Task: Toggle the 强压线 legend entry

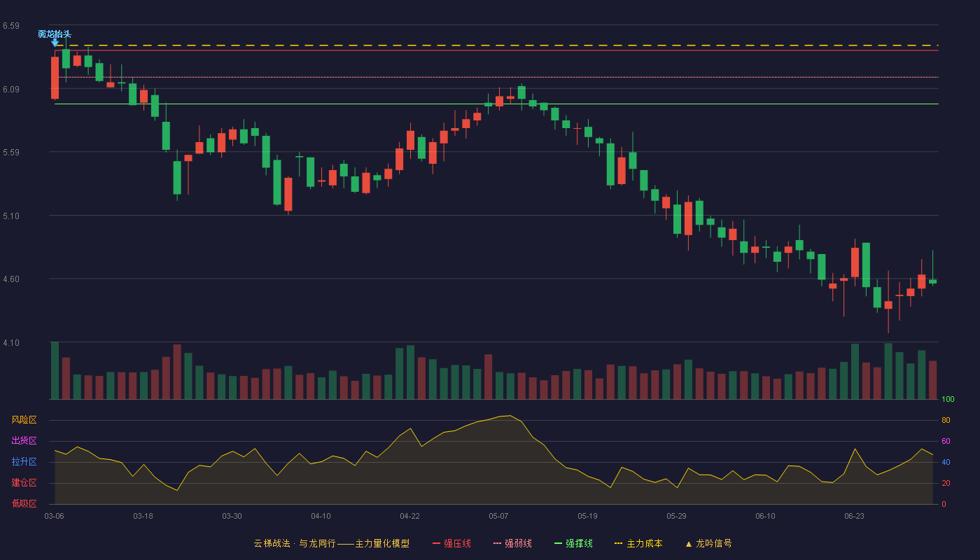Action: coord(451,543)
